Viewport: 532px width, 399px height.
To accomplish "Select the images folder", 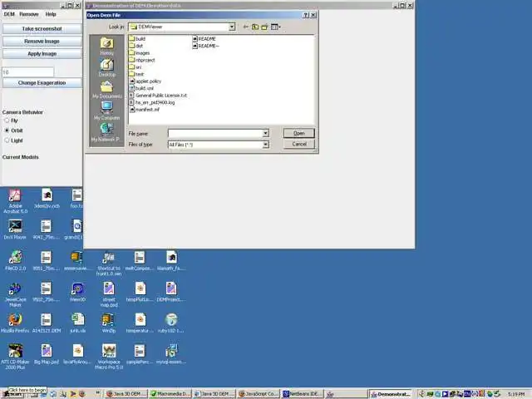I will [x=140, y=53].
